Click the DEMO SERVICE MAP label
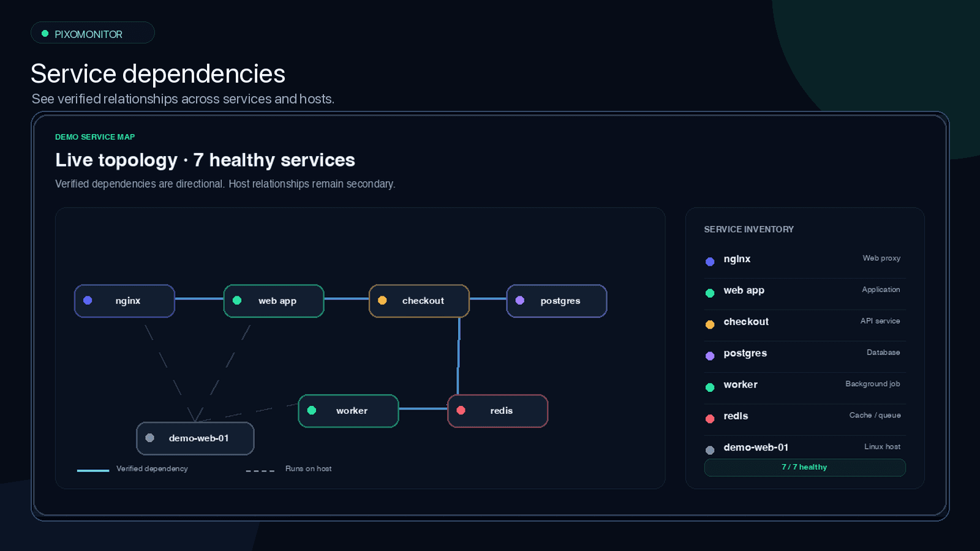Image resolution: width=980 pixels, height=551 pixels. pos(95,137)
